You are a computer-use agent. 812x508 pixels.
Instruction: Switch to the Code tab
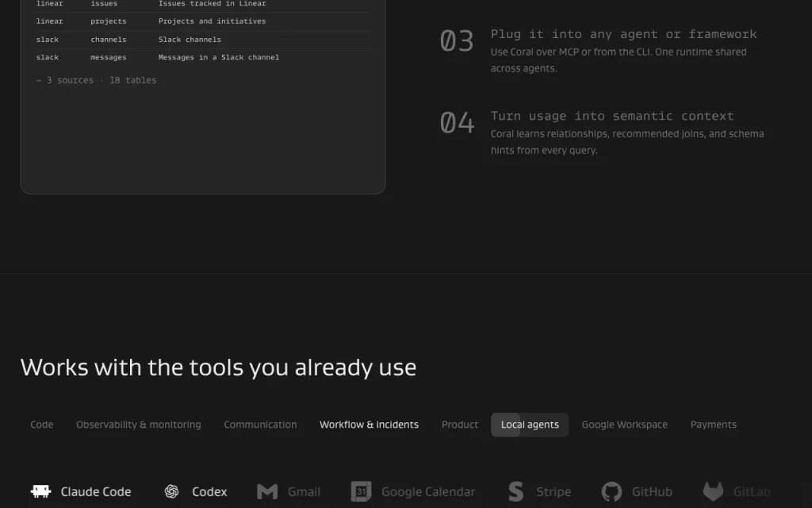42,425
